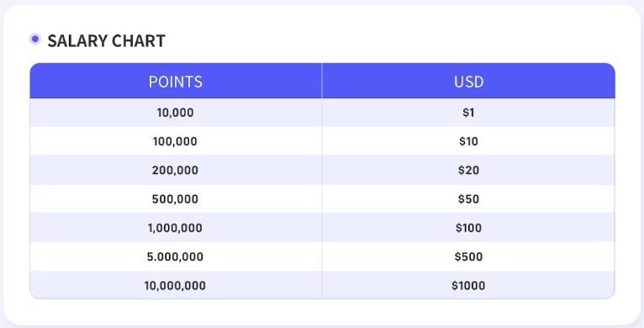Click blank card area right of SALARY CHART title
The height and width of the screenshot is (328, 644).
point(390,40)
